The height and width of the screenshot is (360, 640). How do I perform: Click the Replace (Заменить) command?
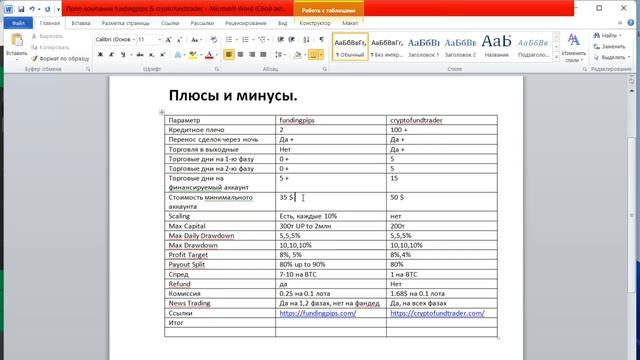coord(610,47)
